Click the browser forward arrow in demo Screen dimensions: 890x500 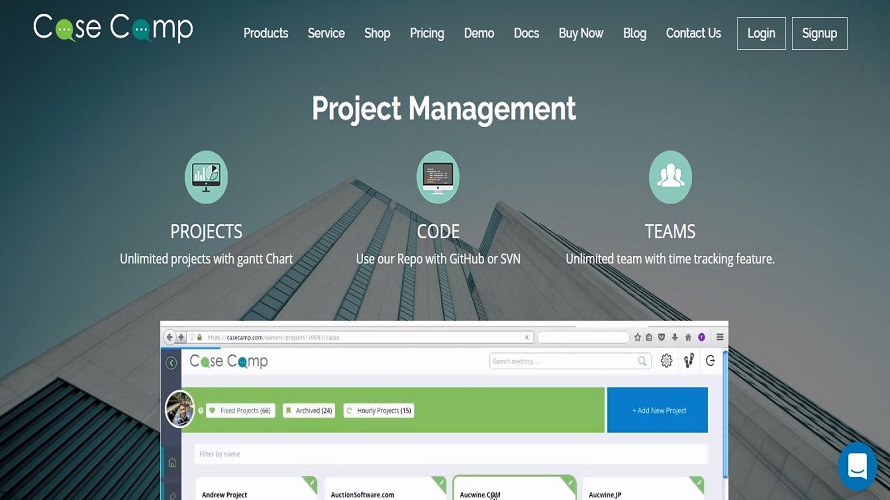[181, 337]
